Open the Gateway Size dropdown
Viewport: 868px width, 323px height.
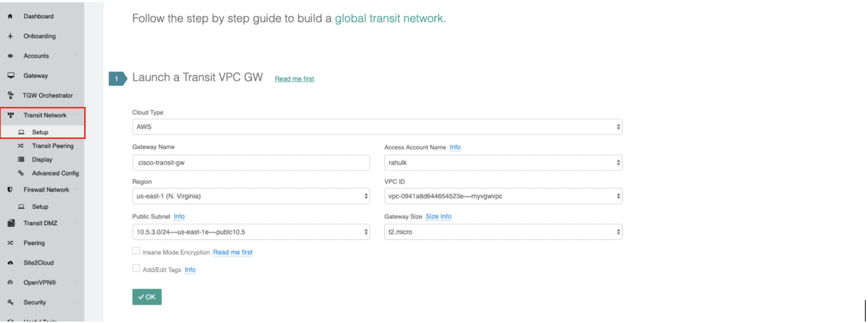point(503,232)
